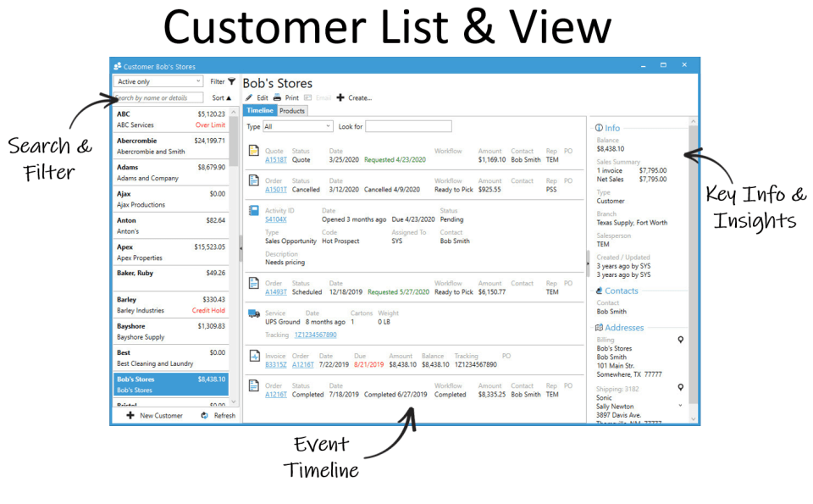Viewport: 813px width, 504px height.
Task: Click the Info circle icon in the sidebar
Action: click(599, 128)
